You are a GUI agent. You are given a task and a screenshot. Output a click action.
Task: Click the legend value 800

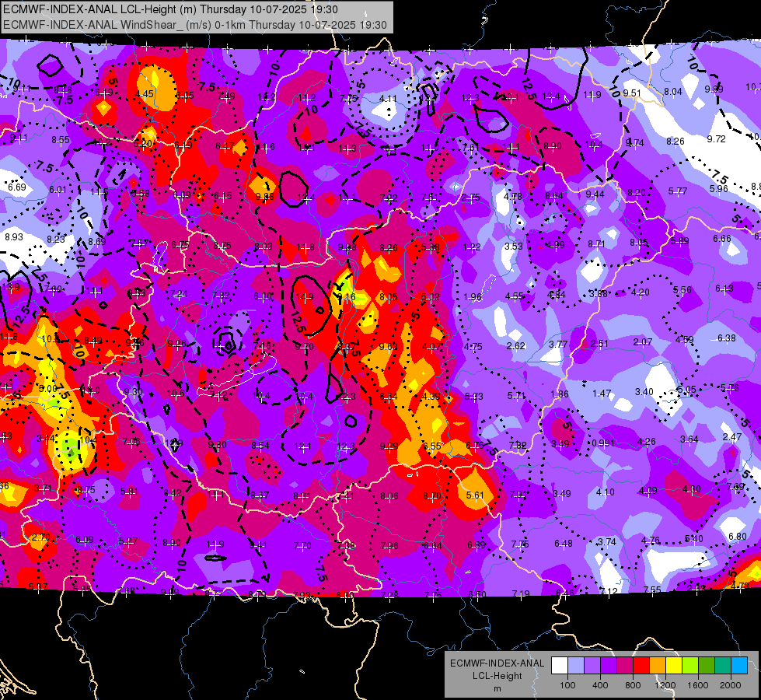click(x=633, y=685)
